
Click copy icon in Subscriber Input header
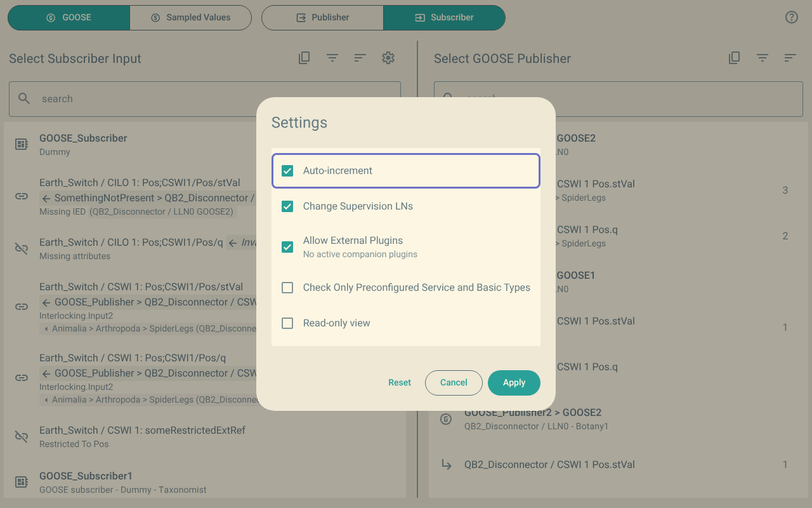pos(304,58)
